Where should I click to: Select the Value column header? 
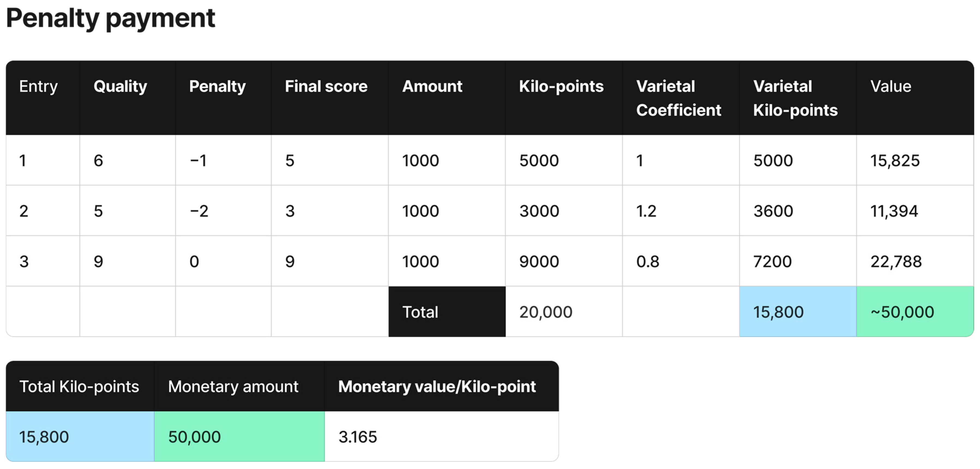(891, 86)
